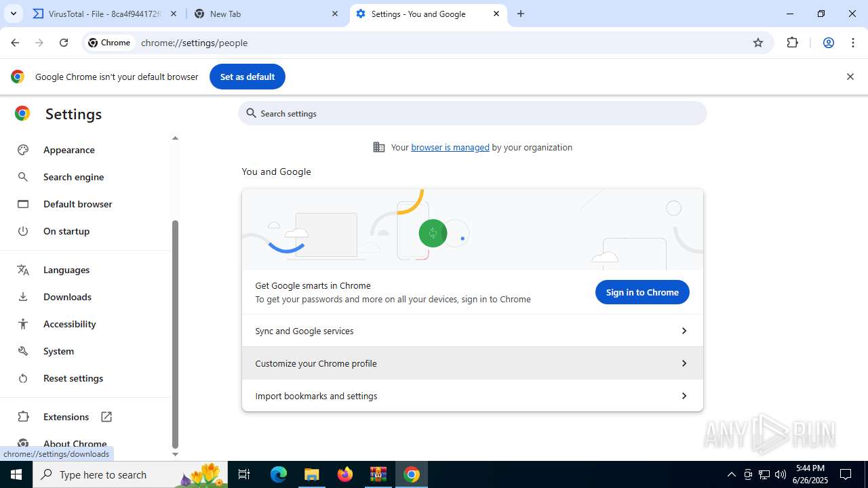
Task: Switch to the VirusTotal tab
Action: [x=105, y=14]
